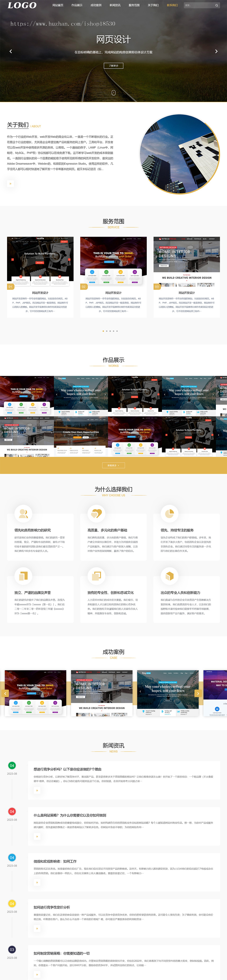Click the search magnifier icon

click(x=217, y=5)
